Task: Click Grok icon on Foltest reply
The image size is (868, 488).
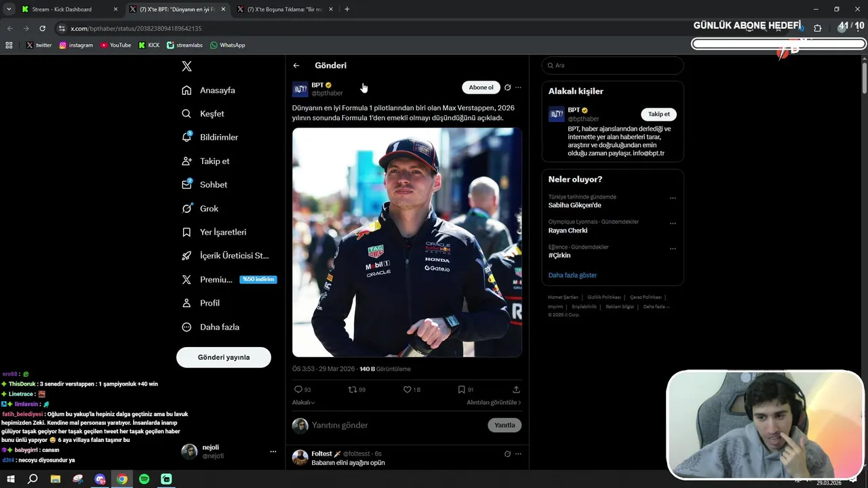Action: point(507,453)
